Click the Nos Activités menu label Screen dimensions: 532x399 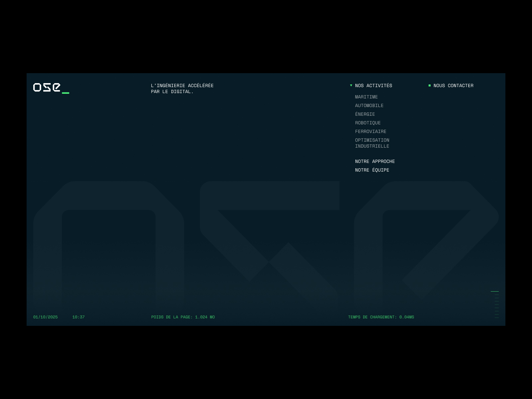click(x=373, y=86)
